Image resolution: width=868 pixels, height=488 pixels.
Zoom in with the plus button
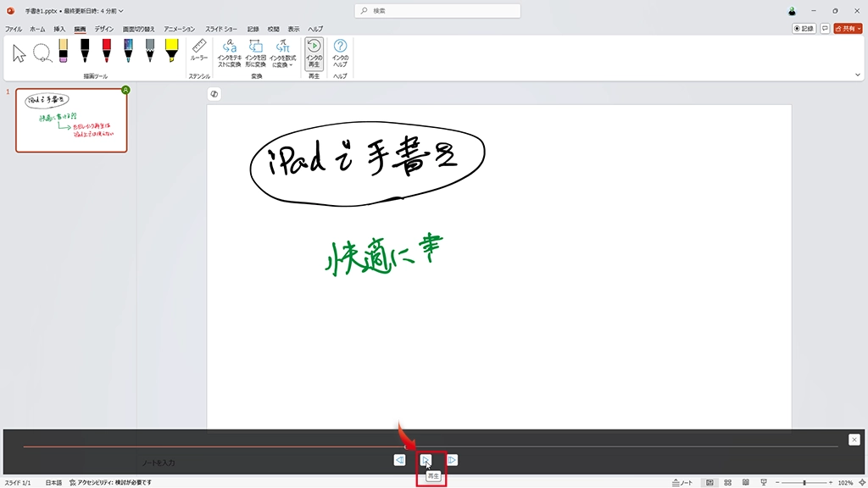[x=831, y=482]
